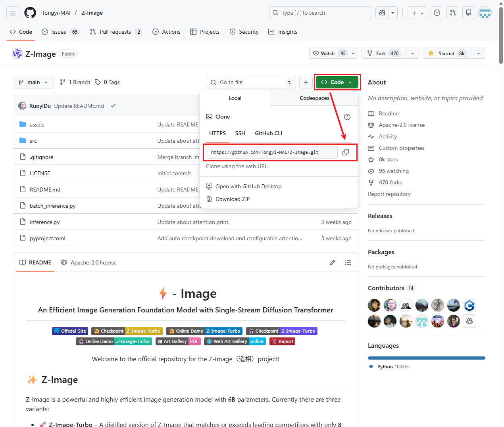Click the GitHub logo home icon
This screenshot has width=504, height=427.
click(30, 13)
